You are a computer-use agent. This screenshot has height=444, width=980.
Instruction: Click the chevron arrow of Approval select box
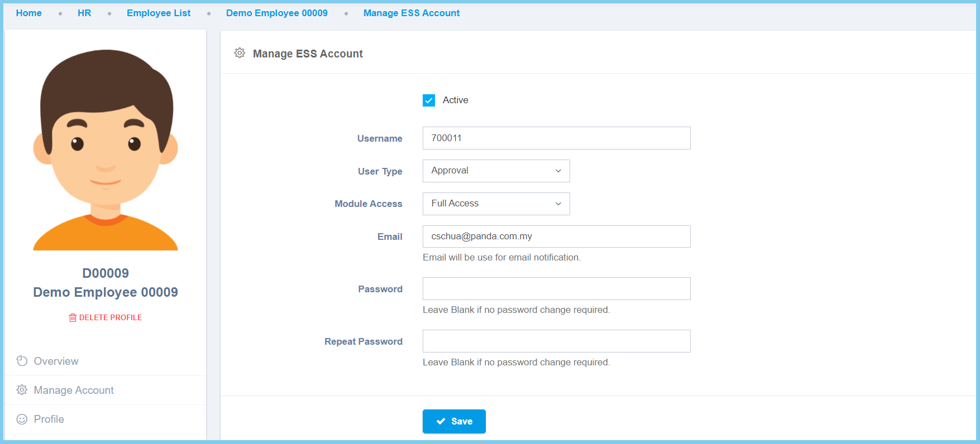(x=558, y=171)
